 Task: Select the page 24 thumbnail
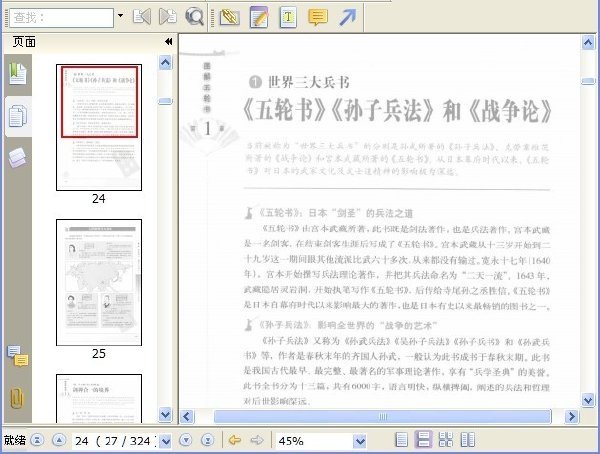[x=99, y=127]
